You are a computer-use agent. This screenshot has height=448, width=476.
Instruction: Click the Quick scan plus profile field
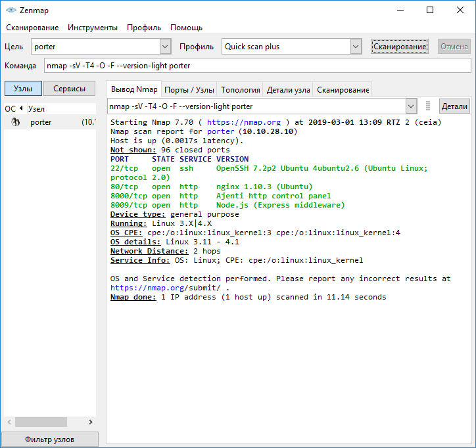(x=286, y=47)
